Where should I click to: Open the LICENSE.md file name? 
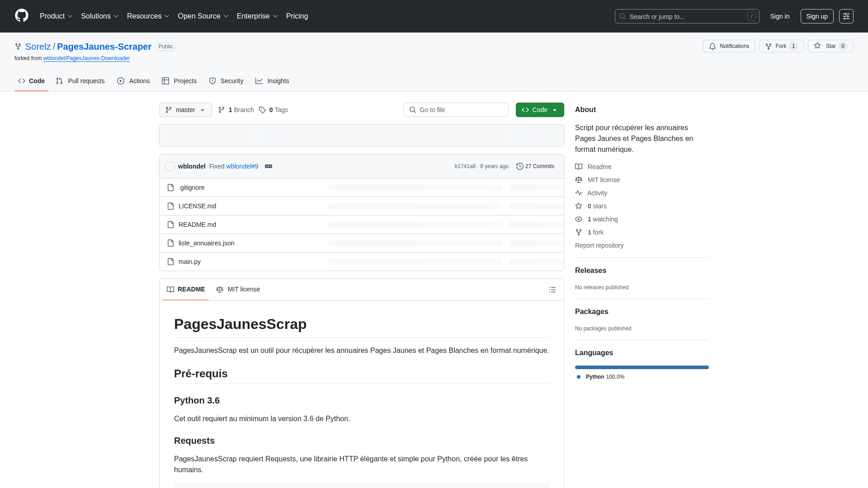197,206
